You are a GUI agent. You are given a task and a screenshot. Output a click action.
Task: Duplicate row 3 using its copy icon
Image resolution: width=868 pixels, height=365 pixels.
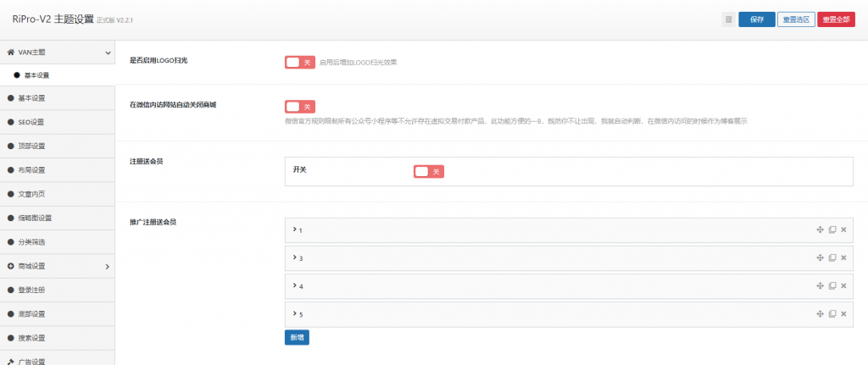[832, 257]
